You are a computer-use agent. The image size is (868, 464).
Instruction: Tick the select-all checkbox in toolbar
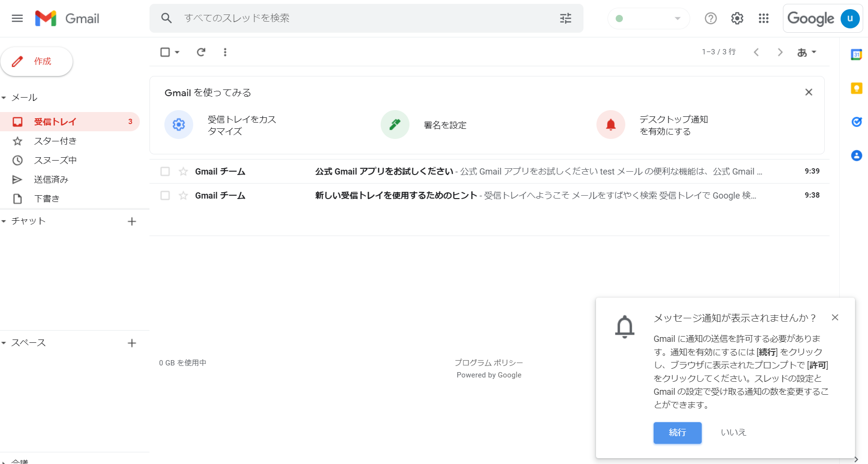(165, 52)
